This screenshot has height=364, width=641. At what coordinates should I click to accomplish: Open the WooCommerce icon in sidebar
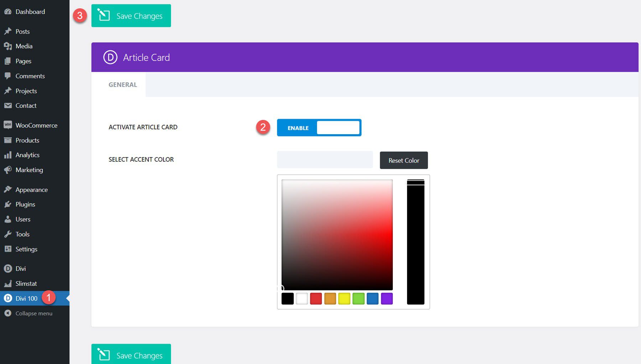point(8,125)
